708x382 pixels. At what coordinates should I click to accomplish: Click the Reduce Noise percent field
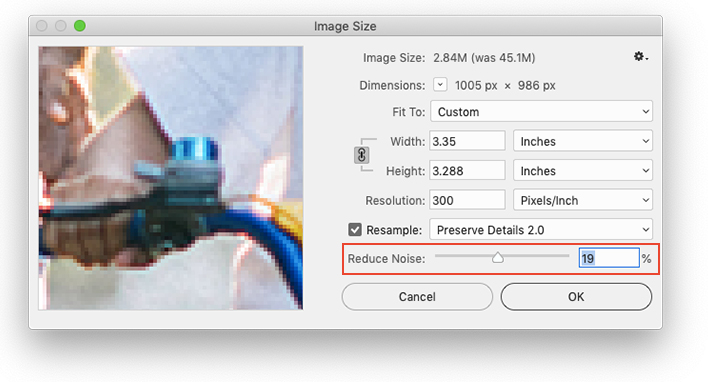tap(609, 258)
